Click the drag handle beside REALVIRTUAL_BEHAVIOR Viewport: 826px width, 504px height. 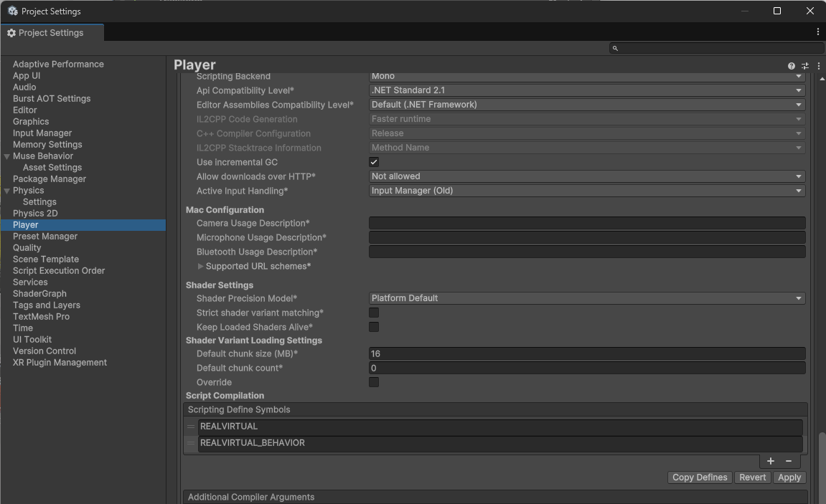pyautogui.click(x=191, y=444)
